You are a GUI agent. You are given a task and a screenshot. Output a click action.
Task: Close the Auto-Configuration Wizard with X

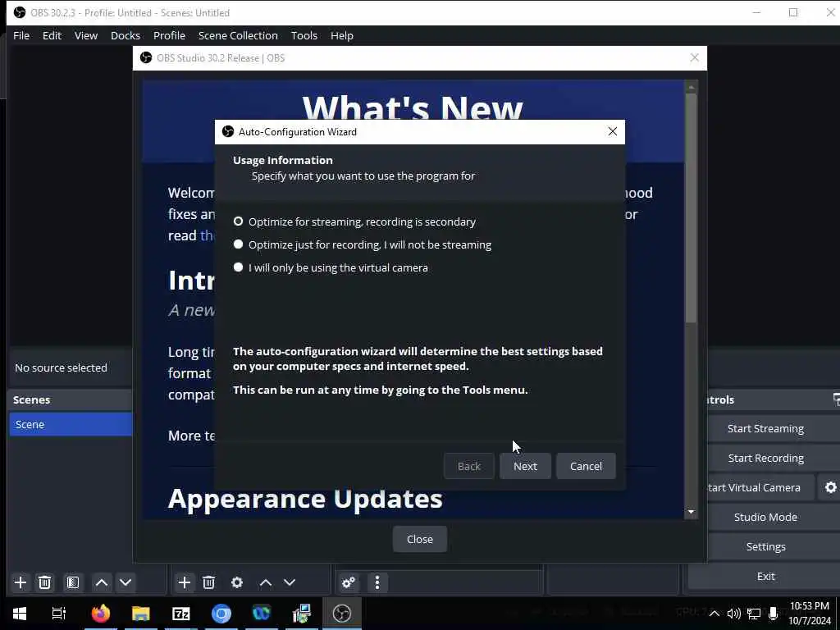(x=612, y=132)
